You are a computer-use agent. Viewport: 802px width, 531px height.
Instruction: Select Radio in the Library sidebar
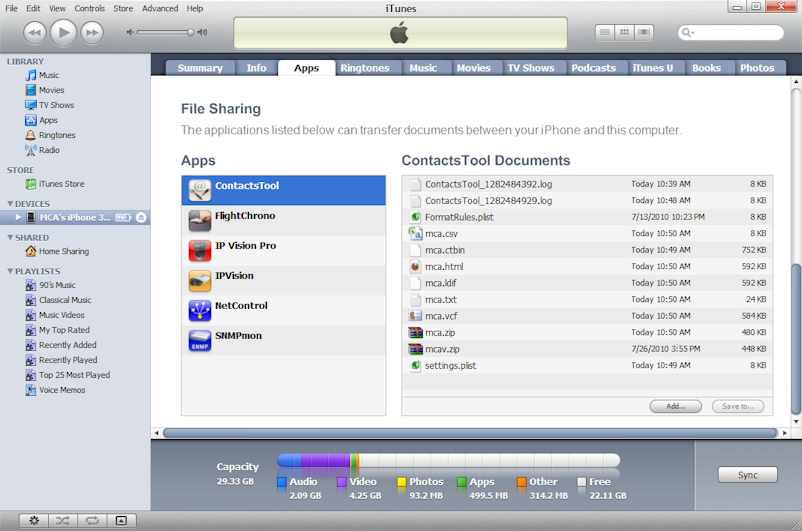coord(49,150)
